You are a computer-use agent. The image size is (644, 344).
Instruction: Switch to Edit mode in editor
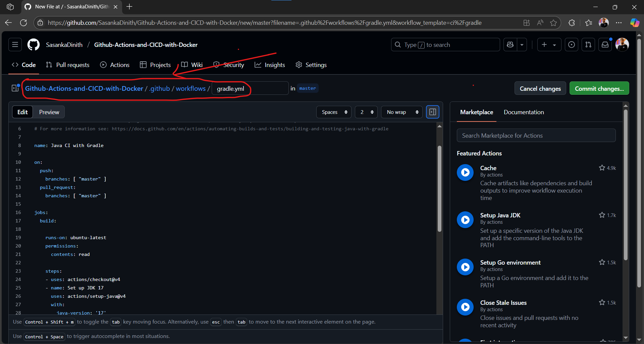coord(22,112)
